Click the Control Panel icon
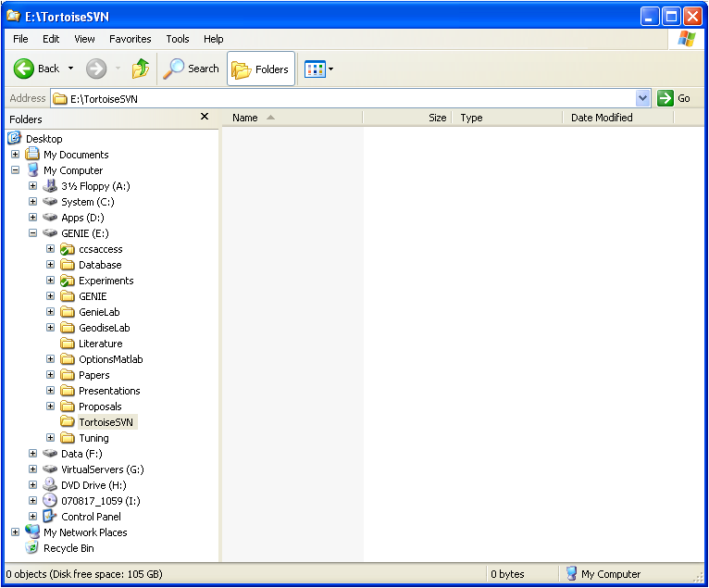This screenshot has width=709, height=588. tap(50, 517)
